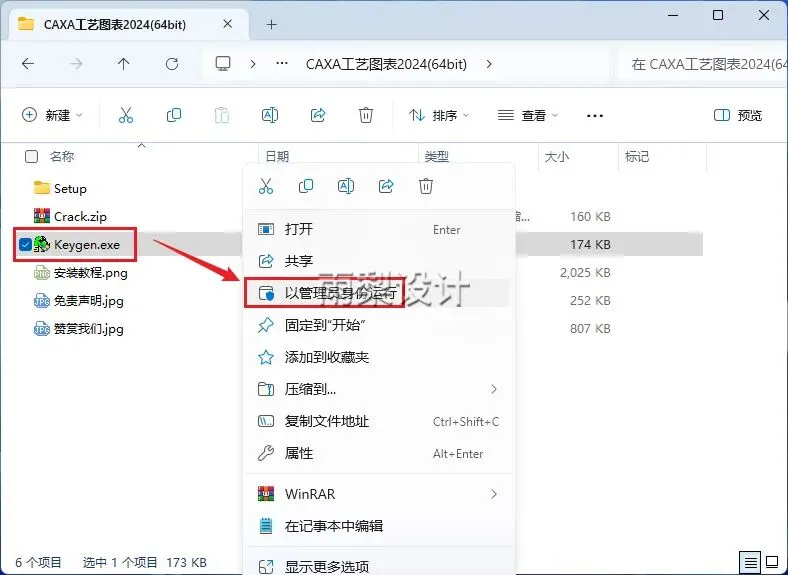Open the 排序 sort dropdown
The width and height of the screenshot is (788, 575).
(439, 115)
